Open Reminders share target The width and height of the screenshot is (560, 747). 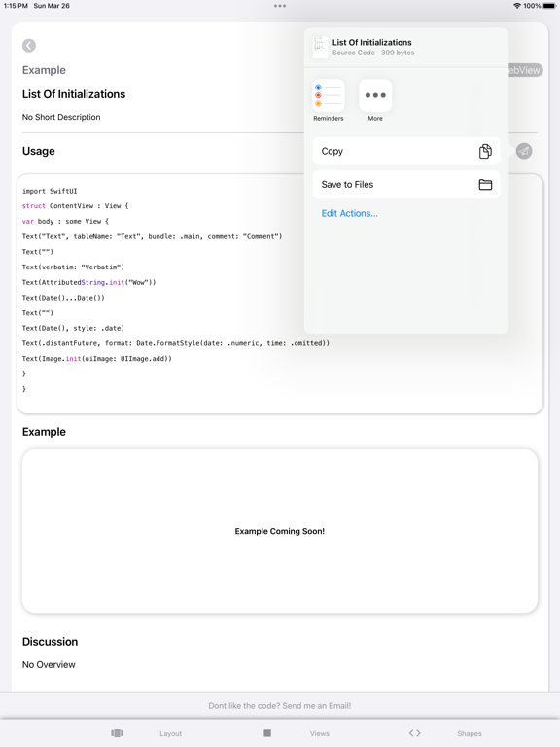click(x=328, y=100)
